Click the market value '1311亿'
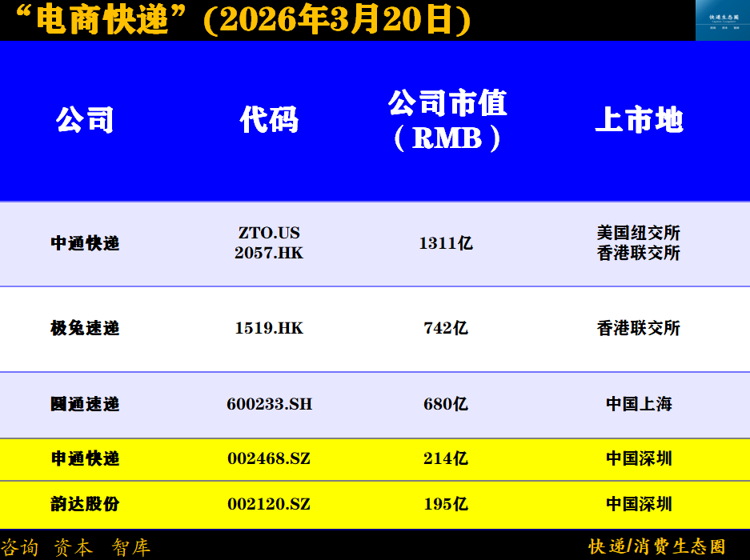This screenshot has width=750, height=560. coord(446,243)
